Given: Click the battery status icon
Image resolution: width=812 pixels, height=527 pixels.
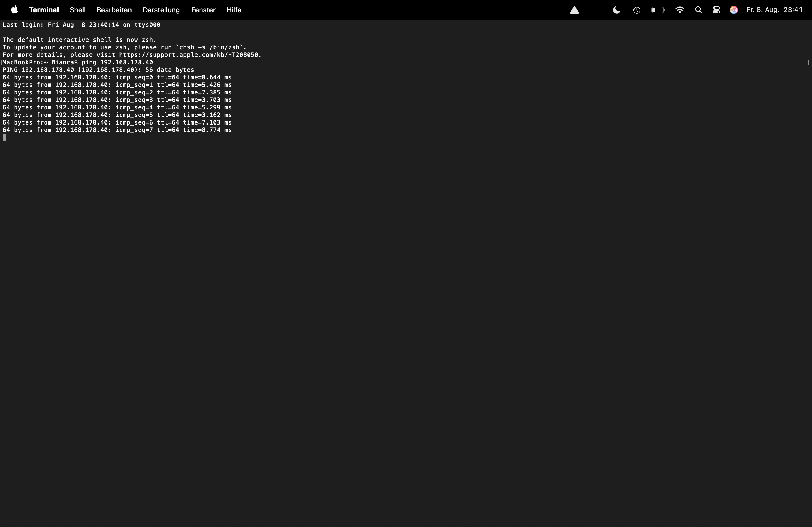Looking at the screenshot, I should (658, 10).
